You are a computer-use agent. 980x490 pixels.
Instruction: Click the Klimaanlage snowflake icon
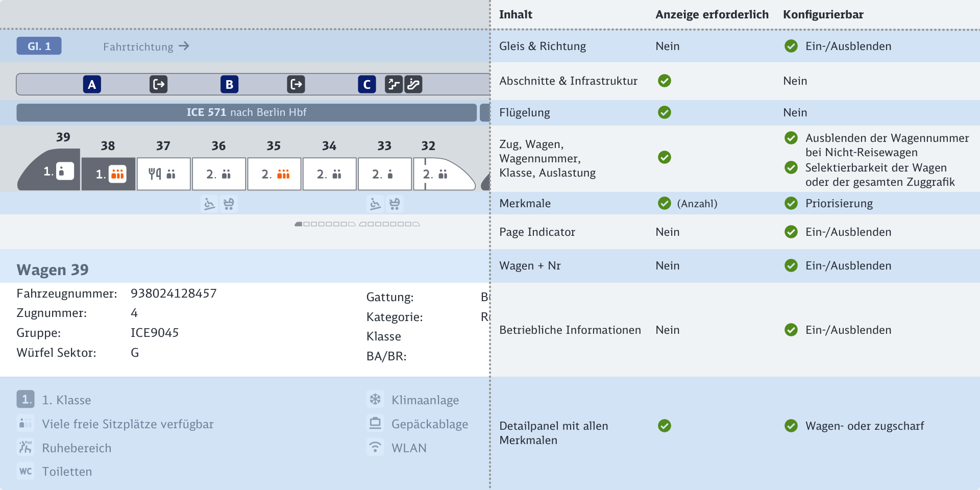pyautogui.click(x=375, y=399)
